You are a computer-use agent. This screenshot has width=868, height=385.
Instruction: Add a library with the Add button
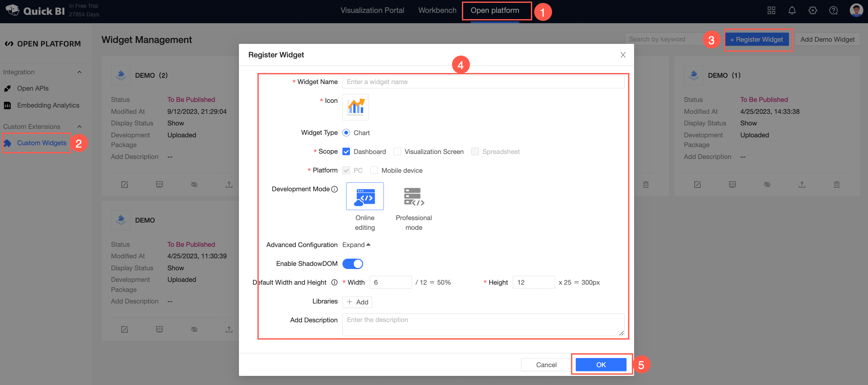pyautogui.click(x=357, y=302)
